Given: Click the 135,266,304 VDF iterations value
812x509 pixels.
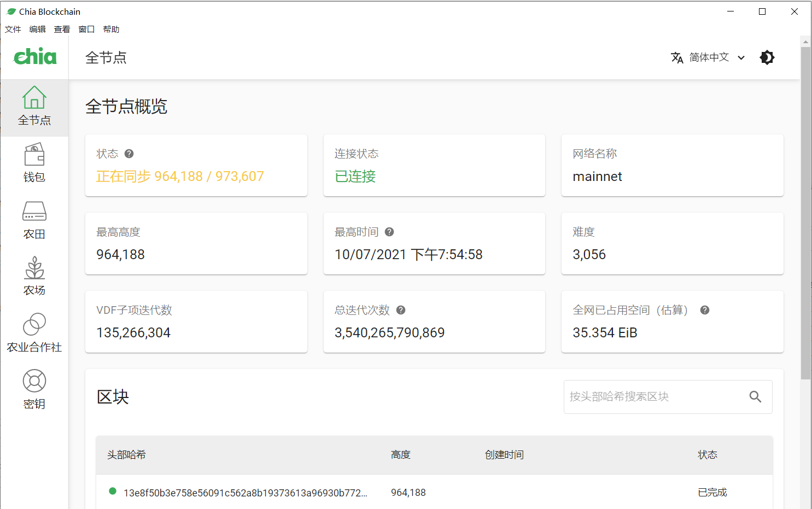Looking at the screenshot, I should tap(133, 333).
